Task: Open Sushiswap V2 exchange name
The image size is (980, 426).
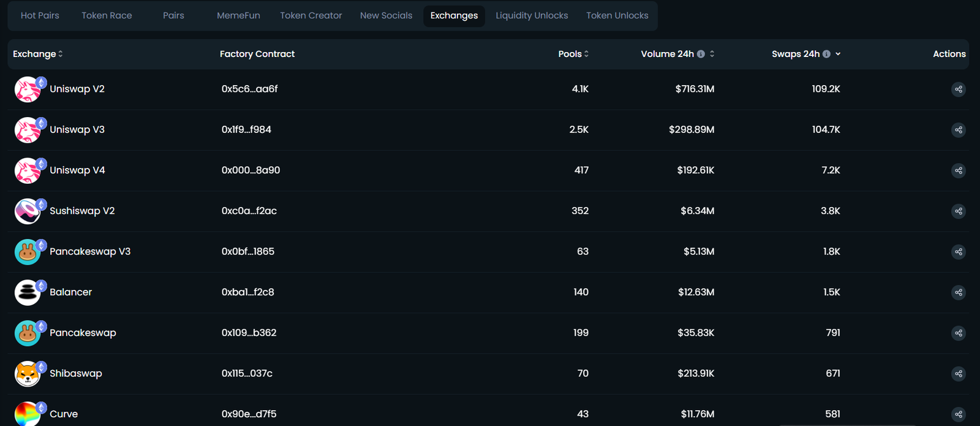Action: click(x=82, y=211)
